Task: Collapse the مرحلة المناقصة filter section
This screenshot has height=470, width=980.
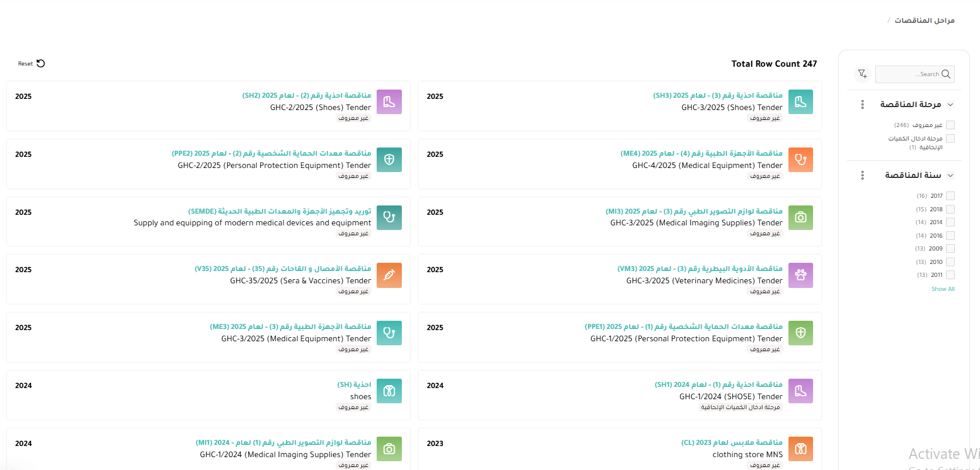Action: 950,105
